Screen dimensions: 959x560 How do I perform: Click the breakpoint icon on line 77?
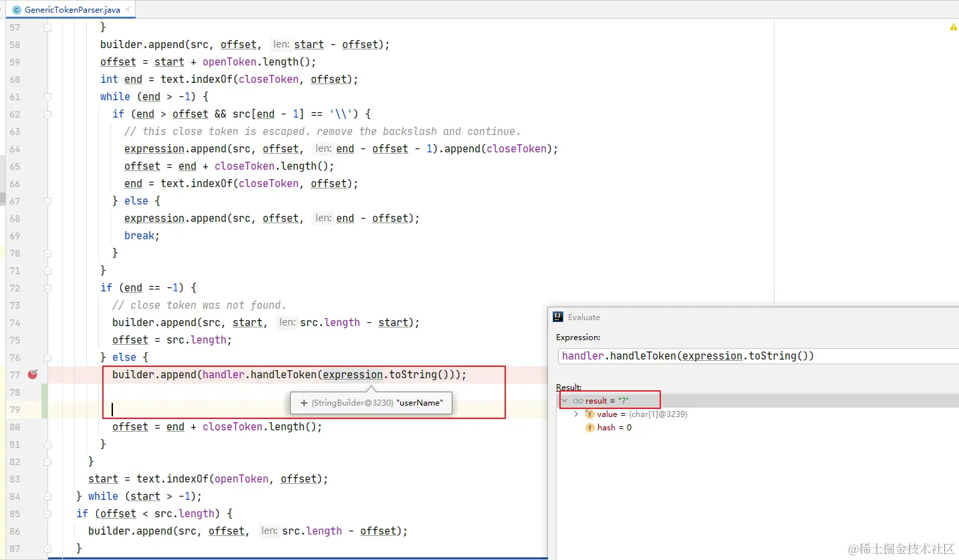pos(32,375)
